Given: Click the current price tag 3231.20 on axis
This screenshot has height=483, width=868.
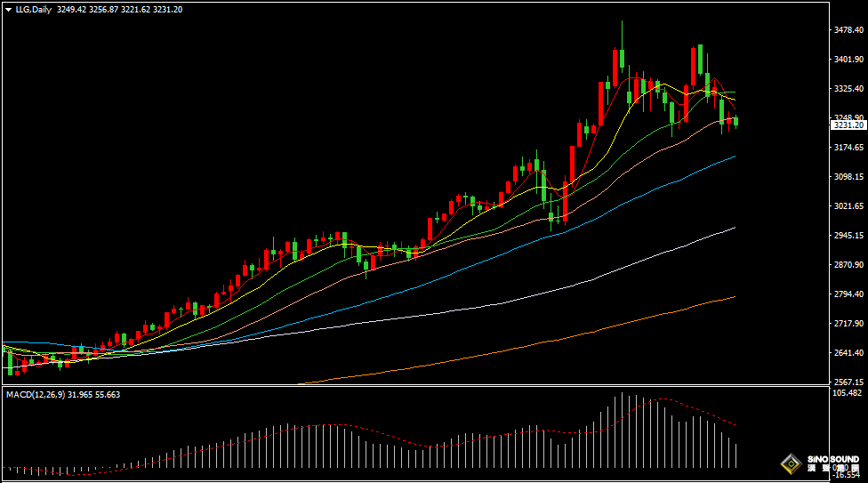Looking at the screenshot, I should pos(848,125).
